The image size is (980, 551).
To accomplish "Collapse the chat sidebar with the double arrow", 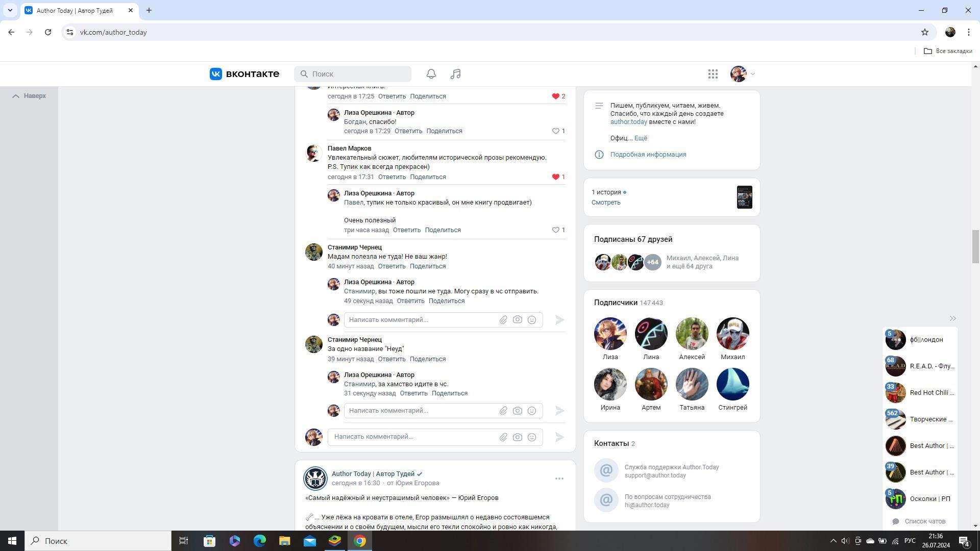I will point(952,318).
